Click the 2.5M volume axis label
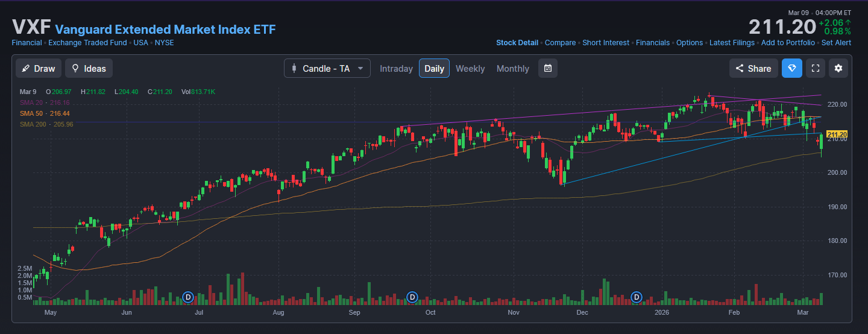Screen dimensions: 868x334 25,268
